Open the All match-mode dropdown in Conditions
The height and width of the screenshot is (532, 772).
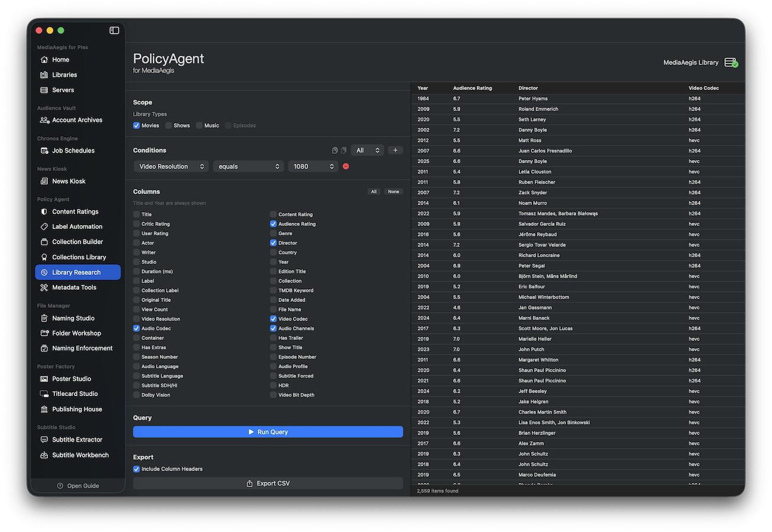click(x=367, y=150)
